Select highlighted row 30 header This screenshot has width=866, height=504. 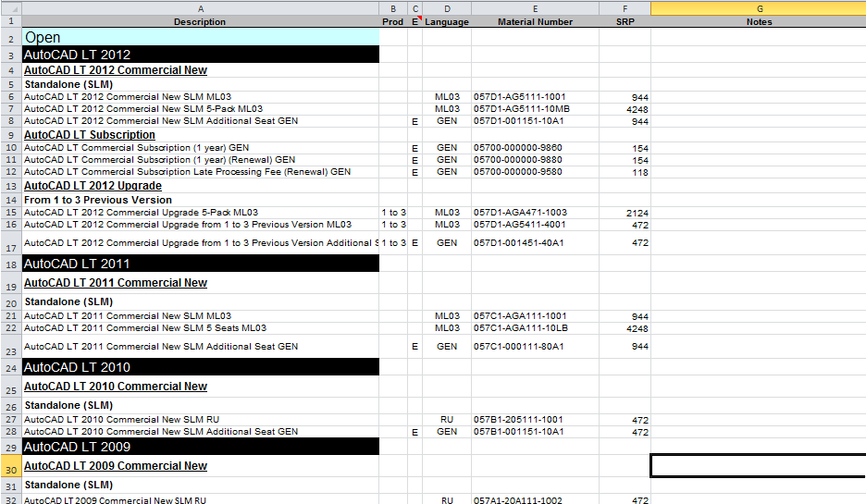click(11, 466)
